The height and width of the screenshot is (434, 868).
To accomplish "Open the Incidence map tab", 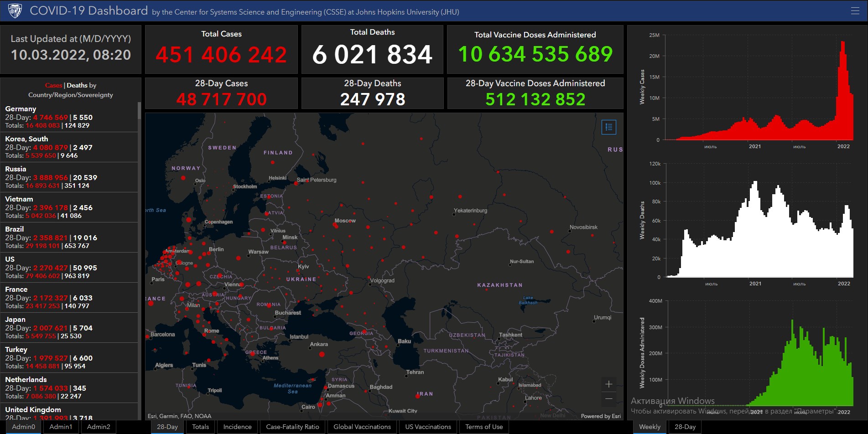I will pyautogui.click(x=237, y=427).
